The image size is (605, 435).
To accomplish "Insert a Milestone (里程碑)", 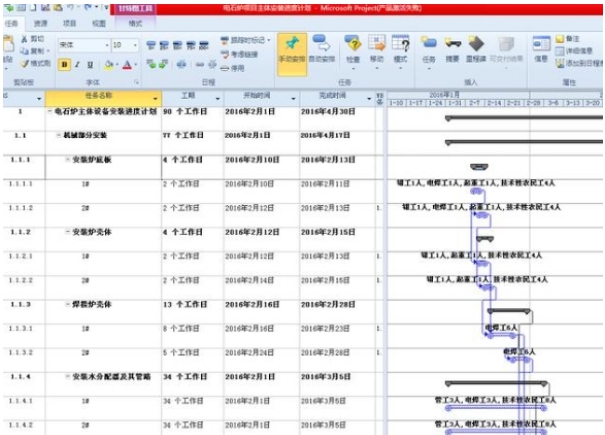I will [476, 50].
